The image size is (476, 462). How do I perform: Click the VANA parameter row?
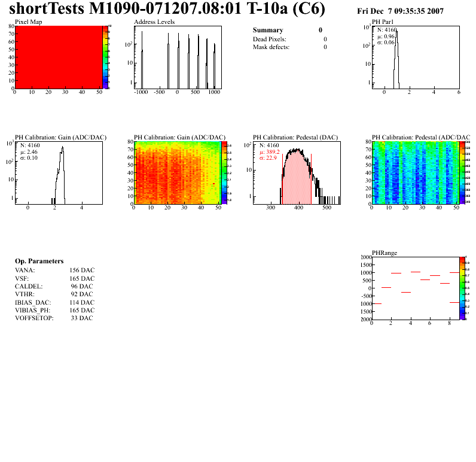(x=54, y=270)
